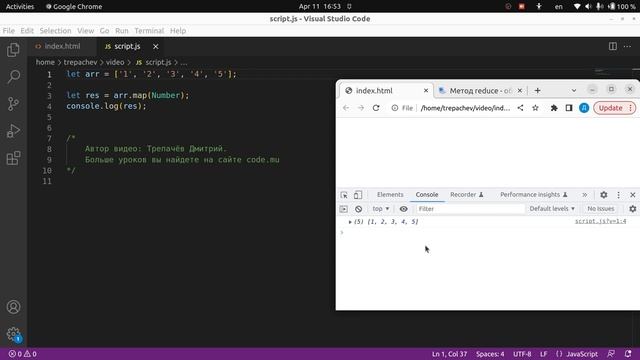This screenshot has height=360, width=640.
Task: Go back in Chrome window
Action: (x=346, y=108)
